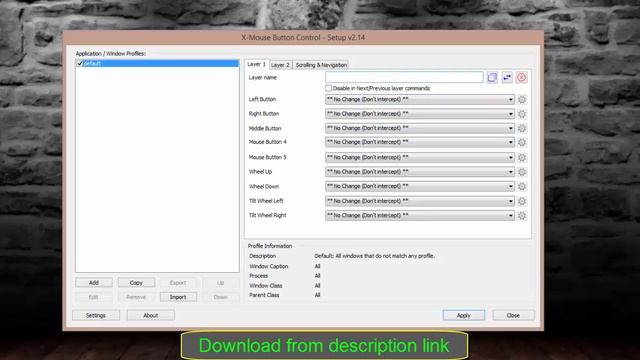Switch to the Layer 1 tab

[256, 64]
